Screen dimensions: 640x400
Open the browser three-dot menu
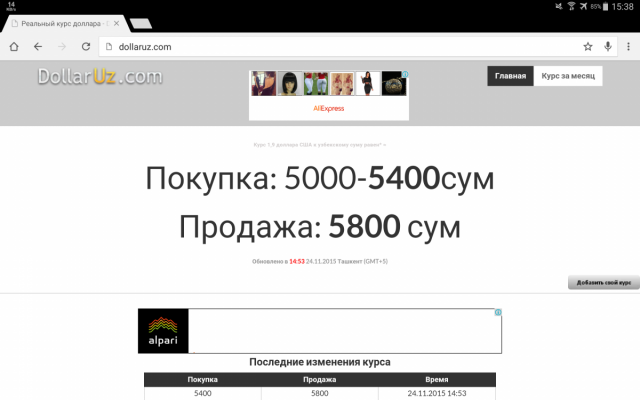click(x=628, y=47)
